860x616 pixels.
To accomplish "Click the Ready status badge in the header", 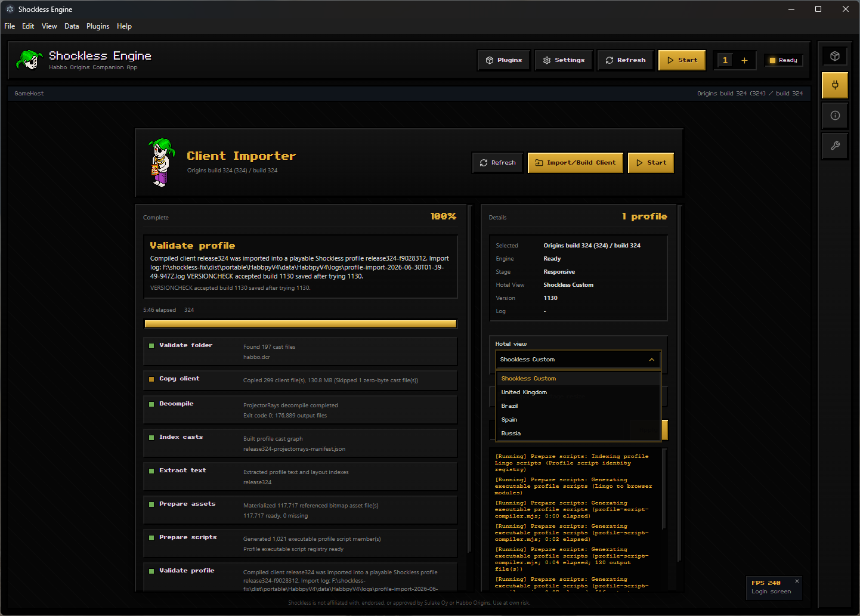I will click(784, 60).
